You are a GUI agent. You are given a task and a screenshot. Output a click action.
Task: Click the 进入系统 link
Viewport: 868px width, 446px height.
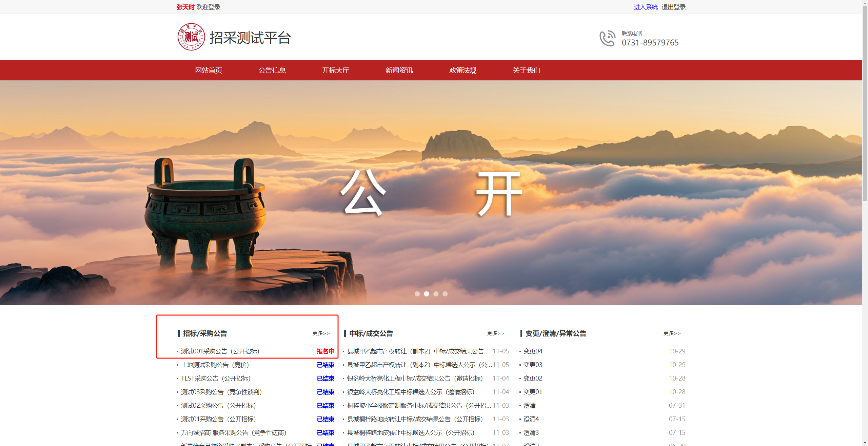click(646, 7)
